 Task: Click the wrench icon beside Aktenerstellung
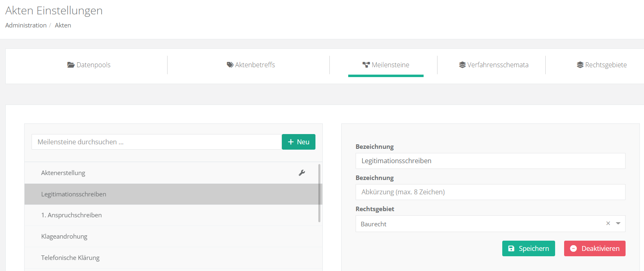pyautogui.click(x=302, y=173)
